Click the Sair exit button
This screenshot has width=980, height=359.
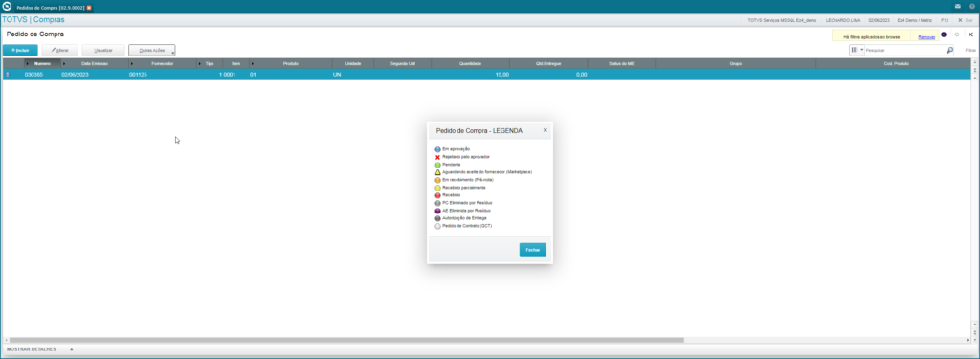pos(965,20)
